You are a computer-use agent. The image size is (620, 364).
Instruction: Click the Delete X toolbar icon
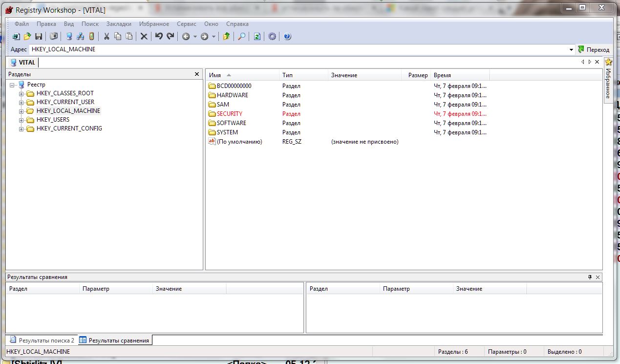[x=144, y=36]
